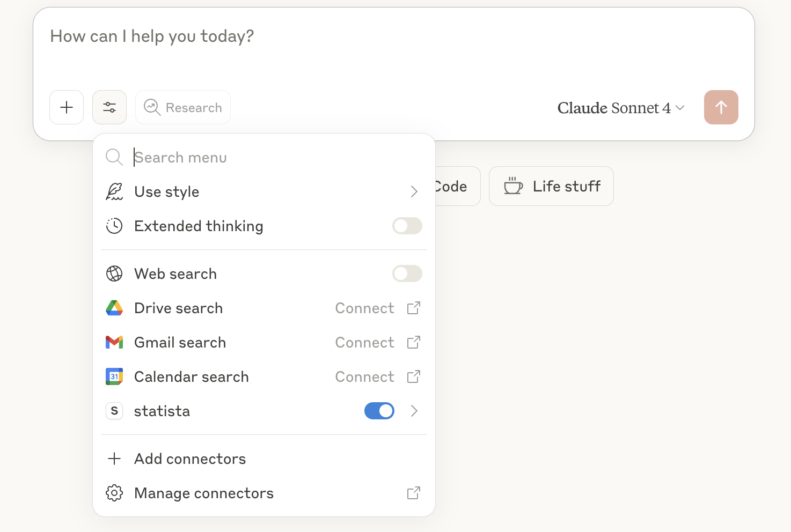
Task: Enable the Web search toggle
Action: click(407, 274)
